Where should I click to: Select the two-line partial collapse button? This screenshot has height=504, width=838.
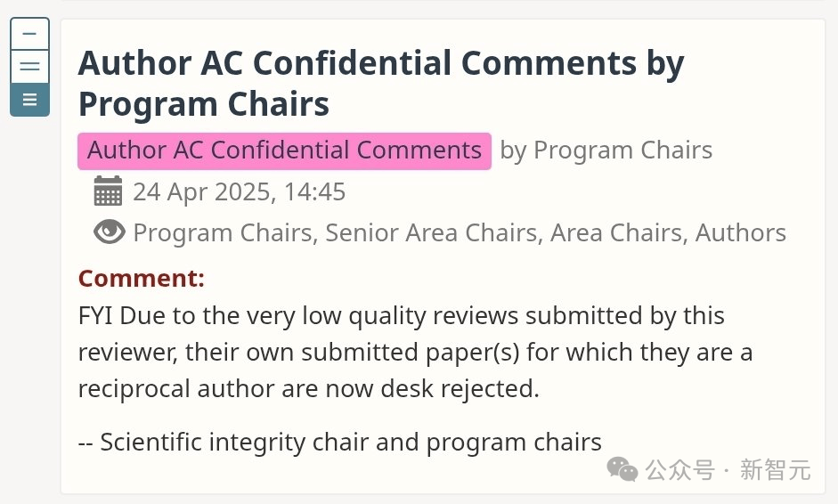pyautogui.click(x=29, y=67)
